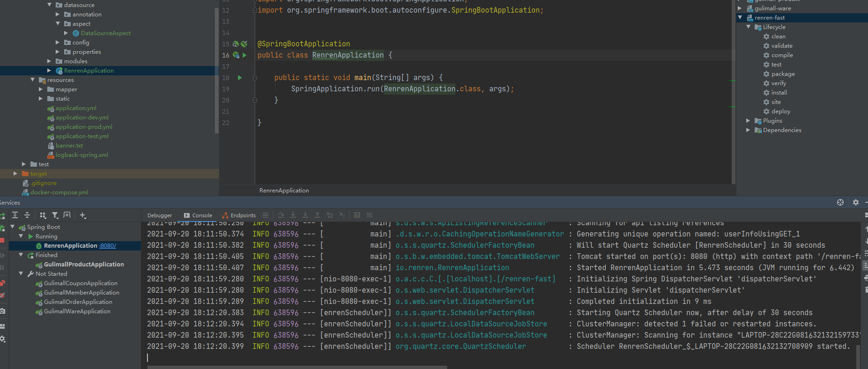Switch to the Debugger tab
Viewport: 868px width, 369px height.
tap(160, 215)
